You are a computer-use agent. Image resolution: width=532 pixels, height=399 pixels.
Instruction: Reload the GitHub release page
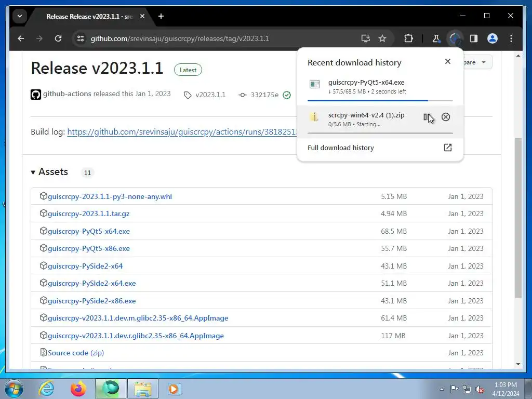(58, 38)
